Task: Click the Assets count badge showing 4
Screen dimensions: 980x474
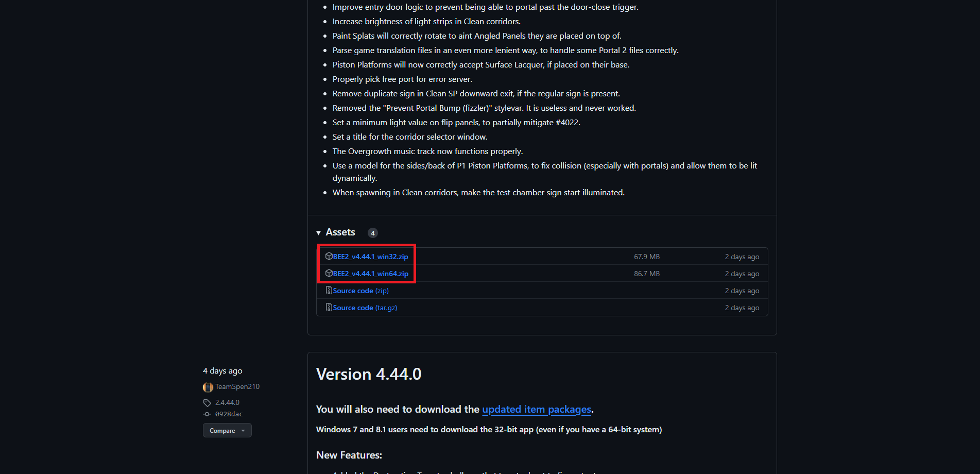Action: click(373, 233)
